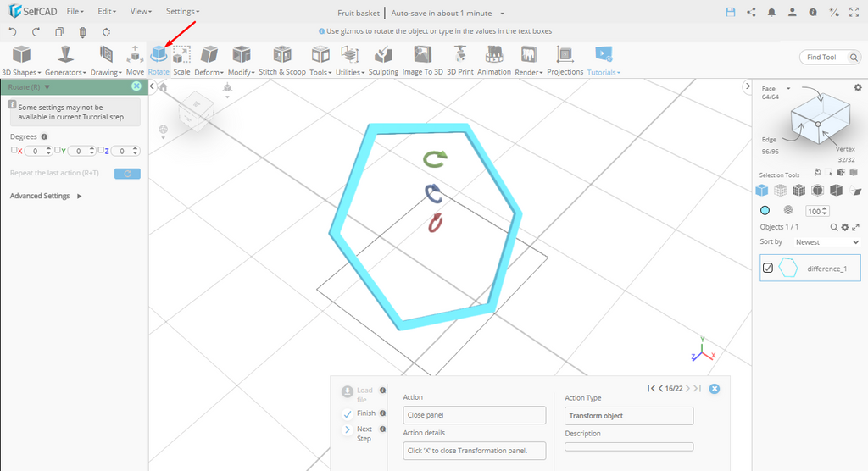
Task: Click the save floppy disk icon
Action: click(731, 12)
